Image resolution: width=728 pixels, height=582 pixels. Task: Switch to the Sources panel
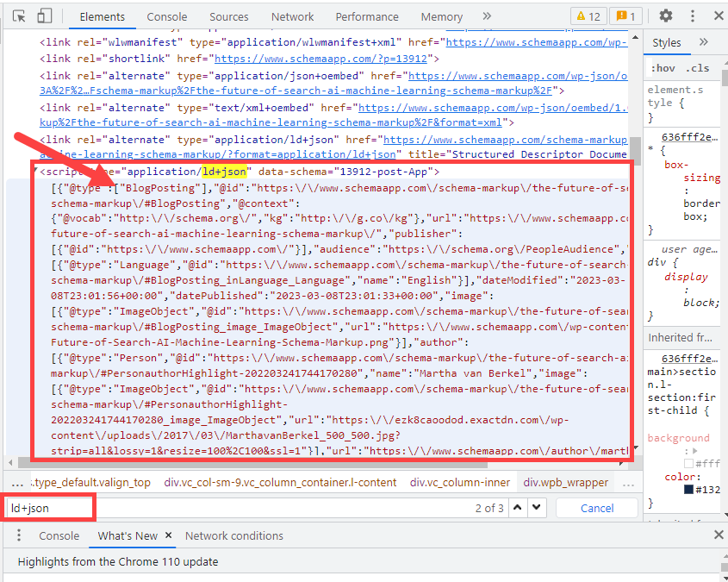228,16
